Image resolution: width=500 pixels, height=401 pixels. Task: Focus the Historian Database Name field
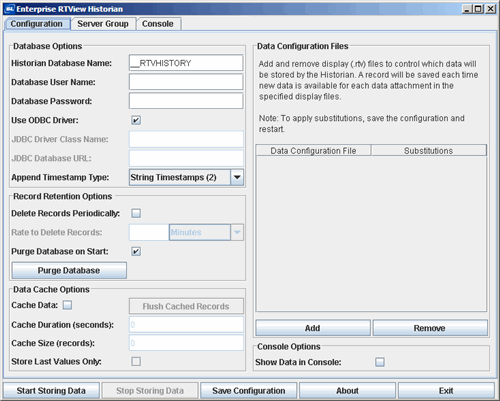tap(186, 63)
